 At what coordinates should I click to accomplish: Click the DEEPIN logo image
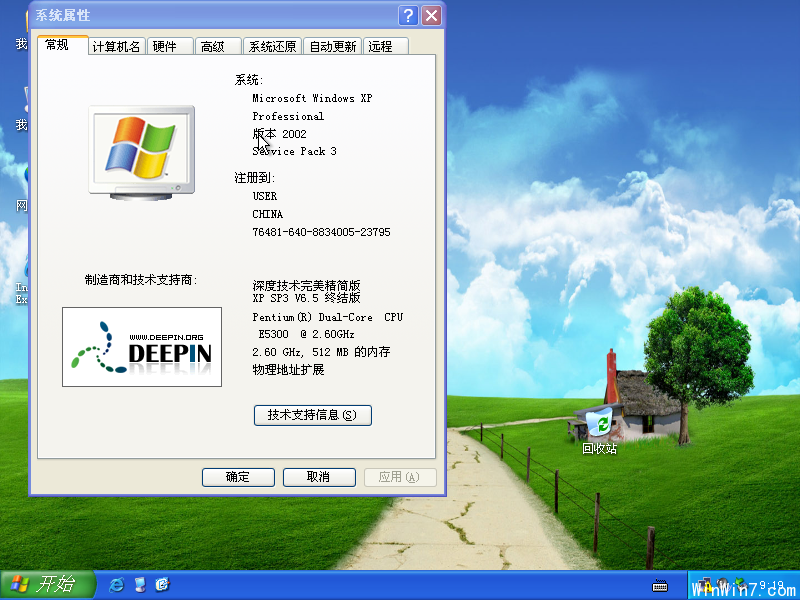click(142, 347)
